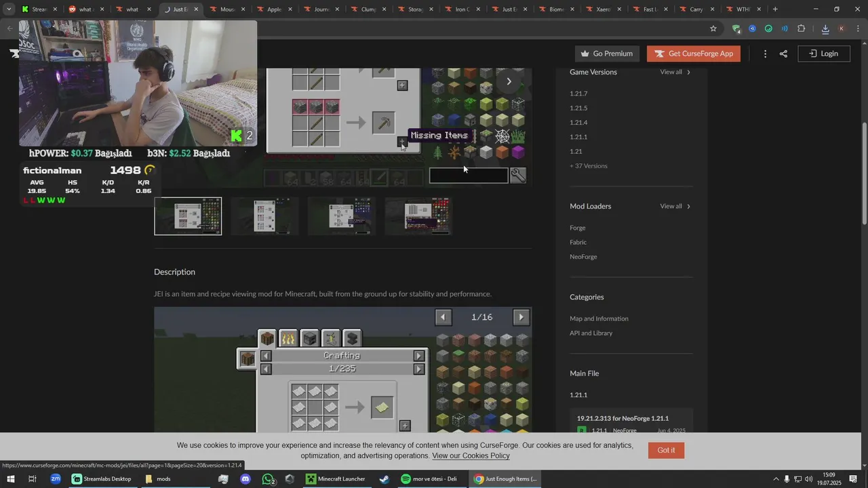Select the crafting table category tab icon
This screenshot has height=488, width=868.
267,338
